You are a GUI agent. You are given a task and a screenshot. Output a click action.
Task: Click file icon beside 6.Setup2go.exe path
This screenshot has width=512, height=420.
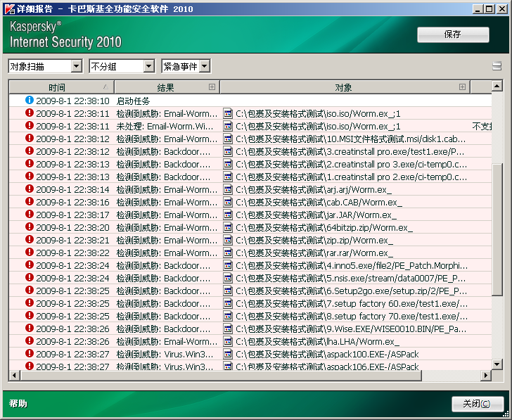point(228,291)
